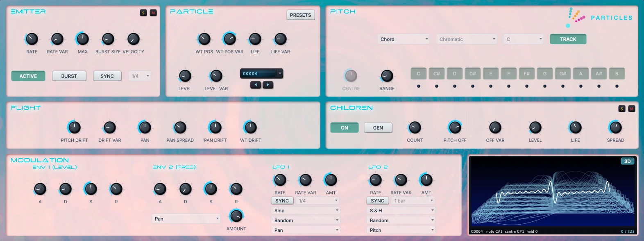644x241 pixels.
Task: Click the ENV 2 AMOUNT knob
Action: point(236,216)
